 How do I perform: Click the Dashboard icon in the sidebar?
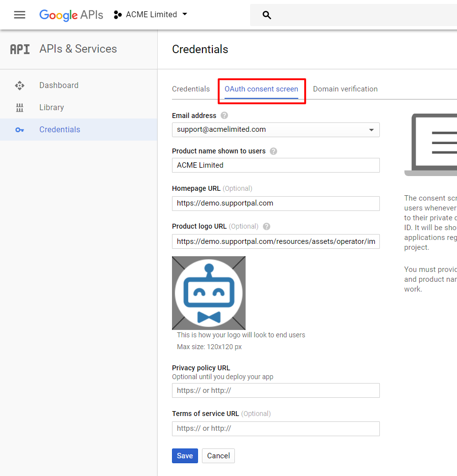(20, 85)
